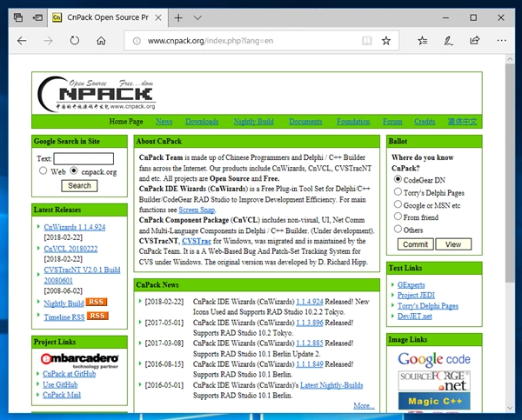Open the Downloads menu link

click(x=202, y=122)
